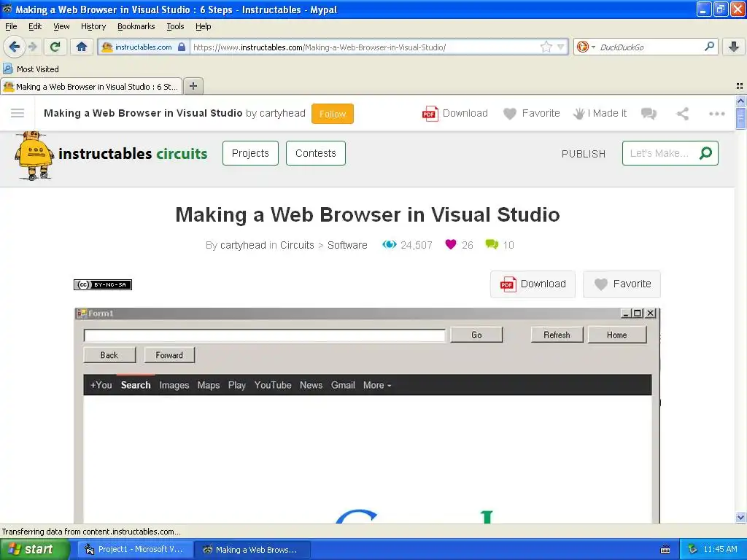This screenshot has height=560, width=747.
Task: Open the URL history dropdown arrow
Action: click(561, 47)
